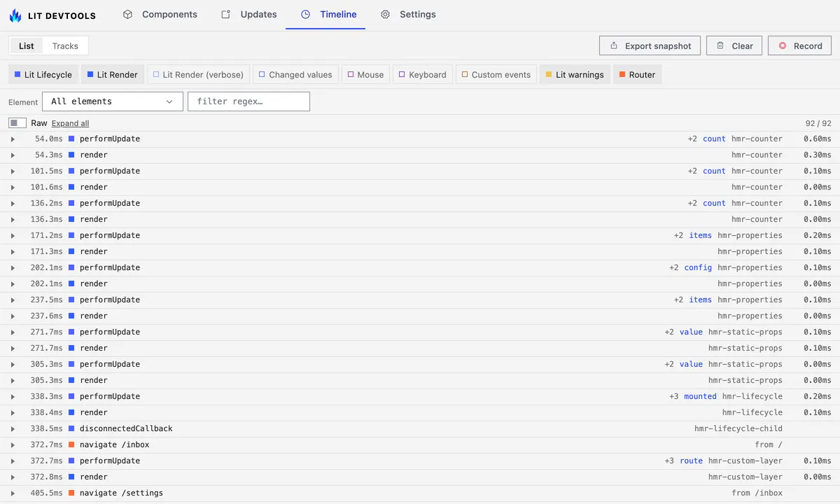The image size is (840, 504).
Task: Toggle the Router filter
Action: (x=637, y=75)
